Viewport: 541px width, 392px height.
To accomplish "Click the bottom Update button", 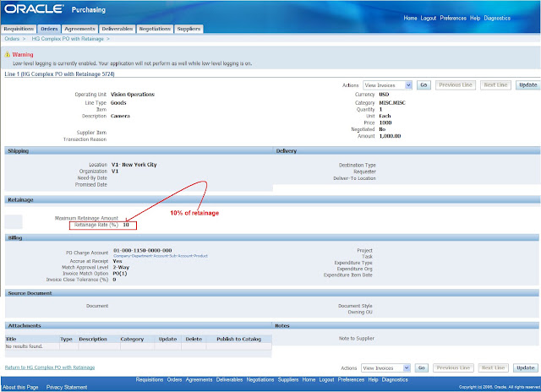I will coord(526,367).
